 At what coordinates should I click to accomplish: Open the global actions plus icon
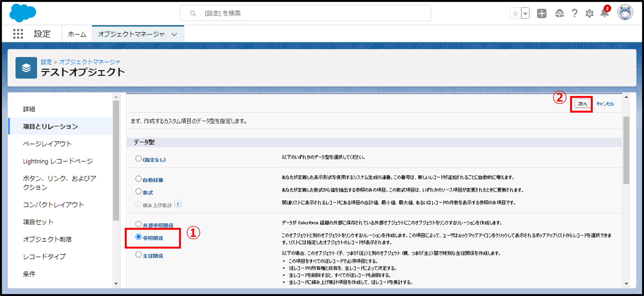pos(541,13)
